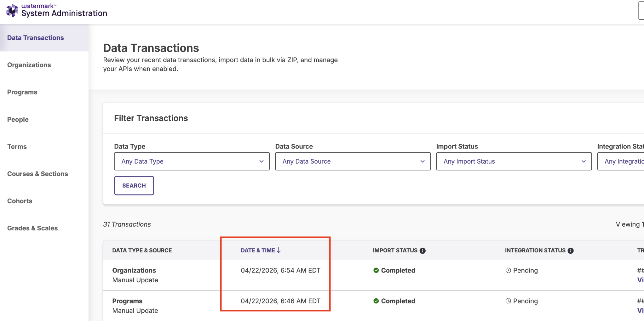Open the Import Status dropdown
Viewport: 644px width, 321px height.
point(514,161)
